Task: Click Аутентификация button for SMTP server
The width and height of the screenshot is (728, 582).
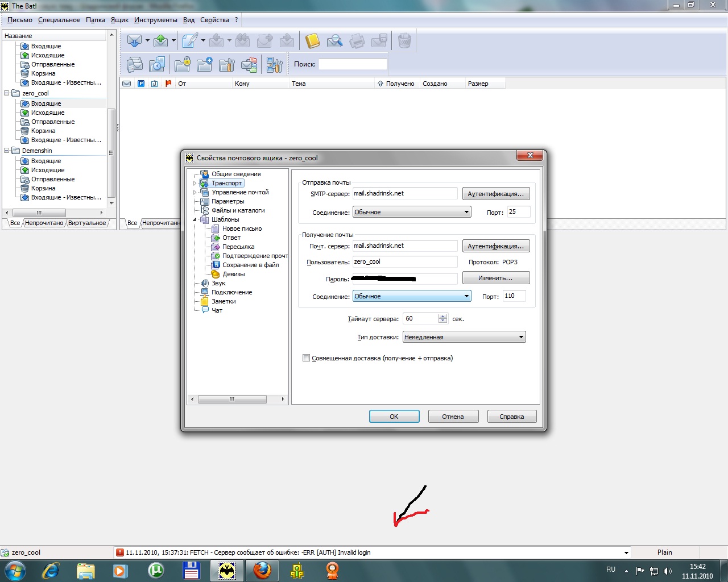Action: (x=496, y=194)
